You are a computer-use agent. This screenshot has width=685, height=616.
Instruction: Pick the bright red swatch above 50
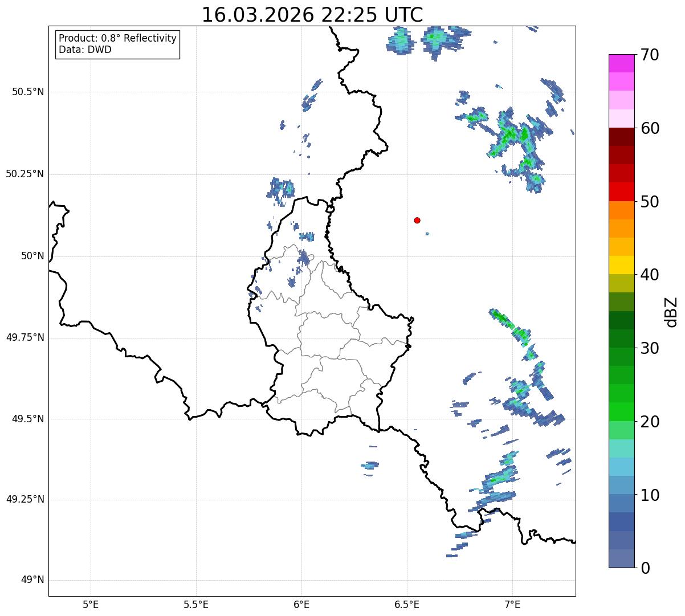(x=621, y=192)
